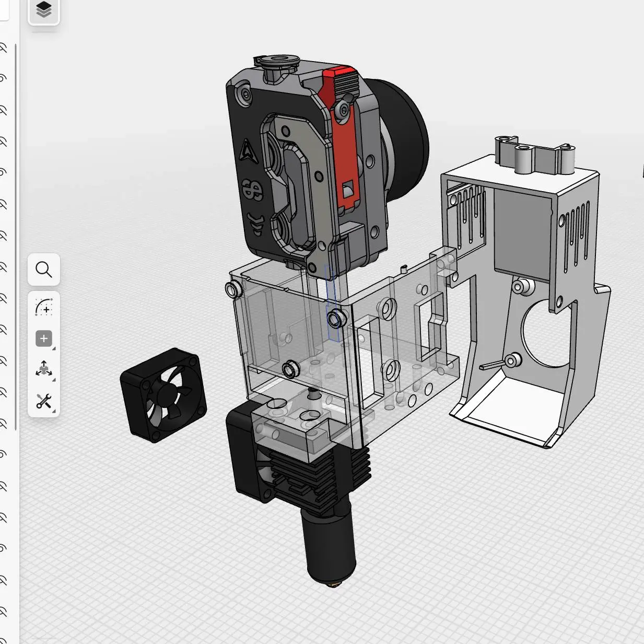Screen dimensions: 644x644
Task: Select the Add tool plus icon
Action: point(44,338)
